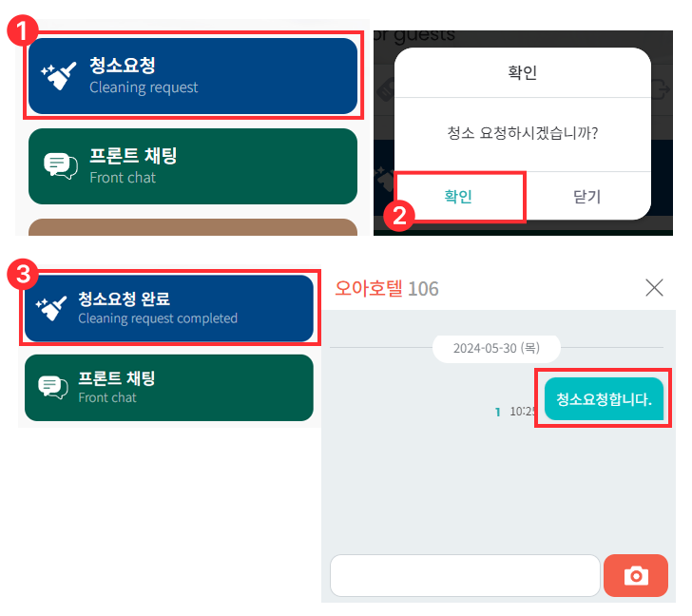Image resolution: width=692 pixels, height=616 pixels.
Task: Click broom icon on Cleaning request completed
Action: click(x=50, y=307)
